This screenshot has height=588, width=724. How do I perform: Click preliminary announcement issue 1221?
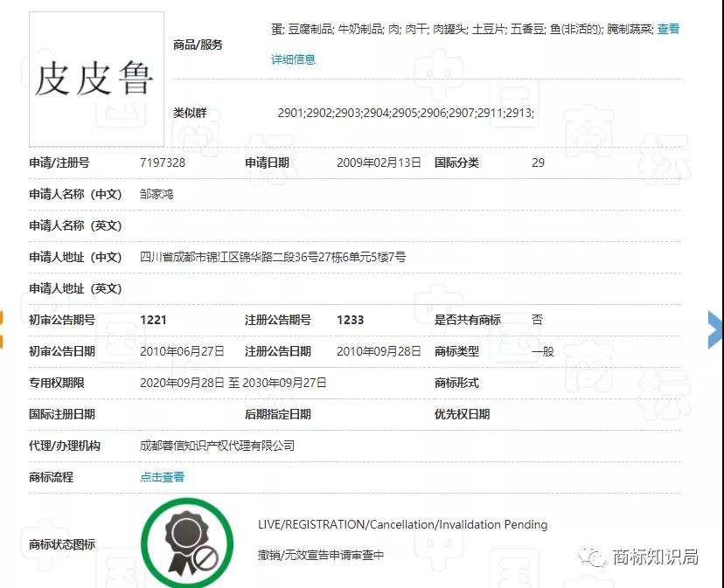pyautogui.click(x=153, y=320)
